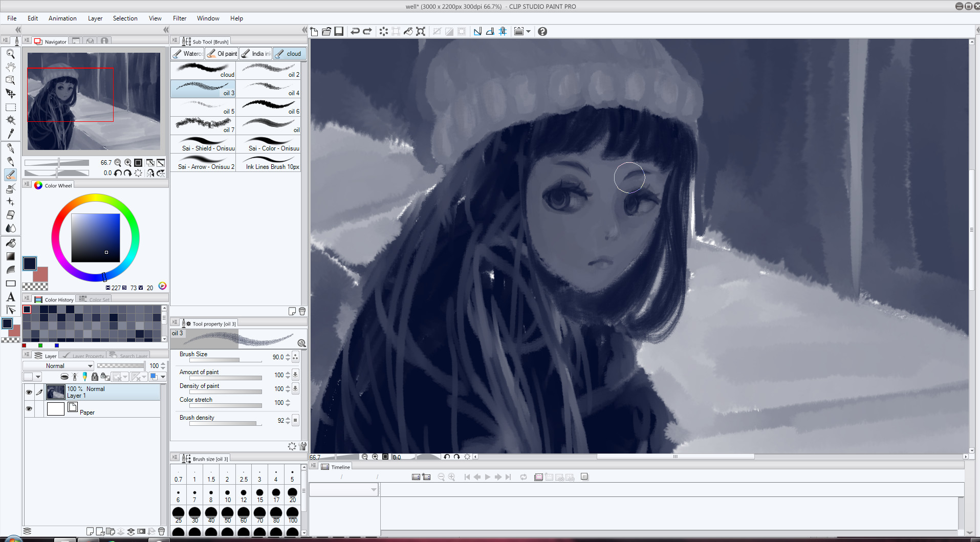This screenshot has width=980, height=542.
Task: Toggle visibility of Layer 1
Action: (x=29, y=392)
